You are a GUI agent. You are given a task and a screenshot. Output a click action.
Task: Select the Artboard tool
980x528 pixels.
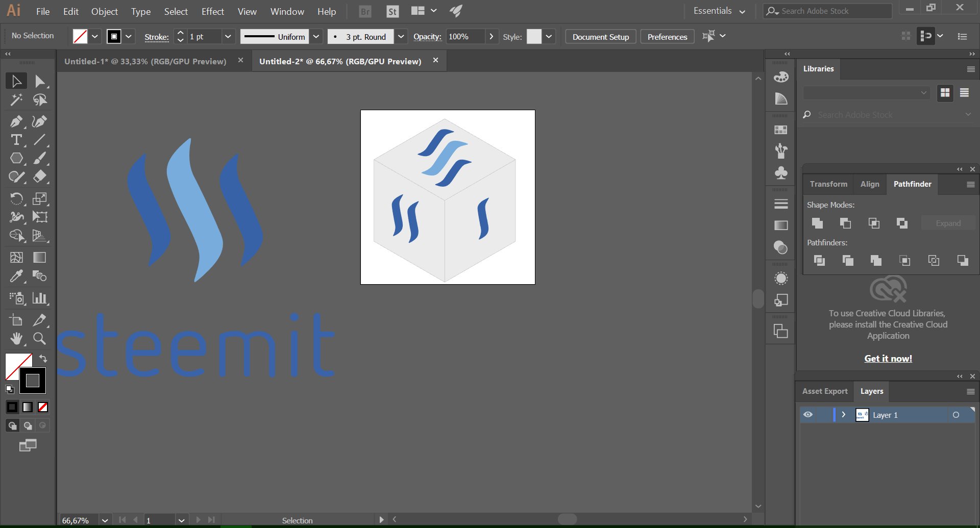click(x=16, y=320)
